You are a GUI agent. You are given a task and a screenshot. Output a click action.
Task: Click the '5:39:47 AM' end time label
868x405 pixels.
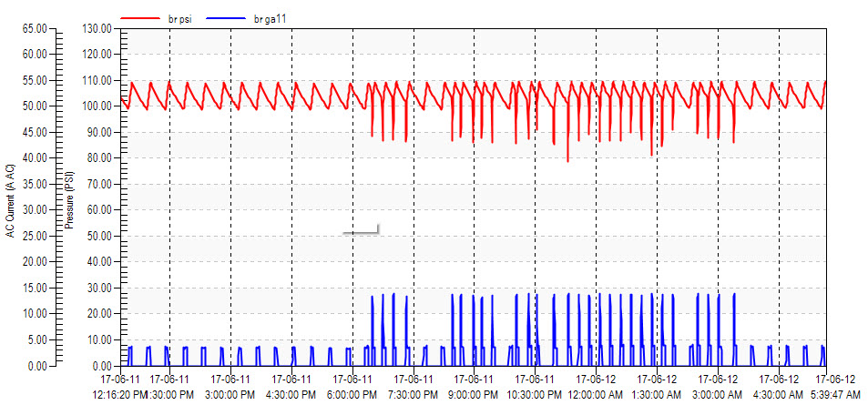pyautogui.click(x=837, y=395)
